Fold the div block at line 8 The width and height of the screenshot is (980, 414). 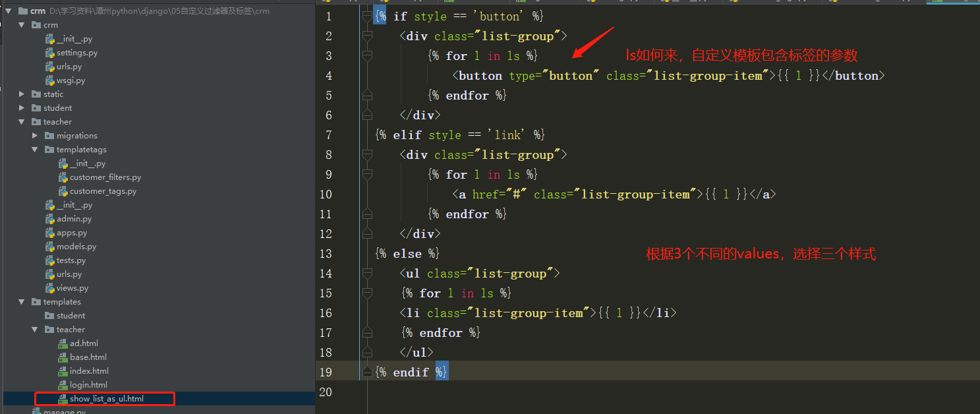(x=368, y=155)
